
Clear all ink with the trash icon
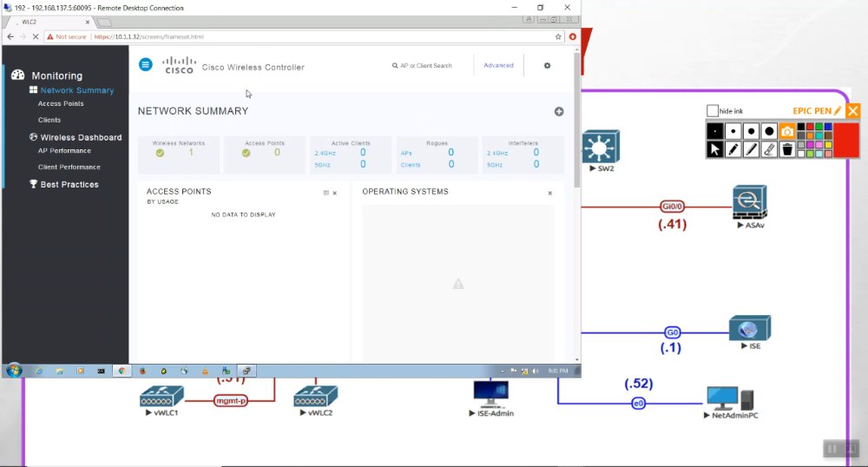point(787,149)
